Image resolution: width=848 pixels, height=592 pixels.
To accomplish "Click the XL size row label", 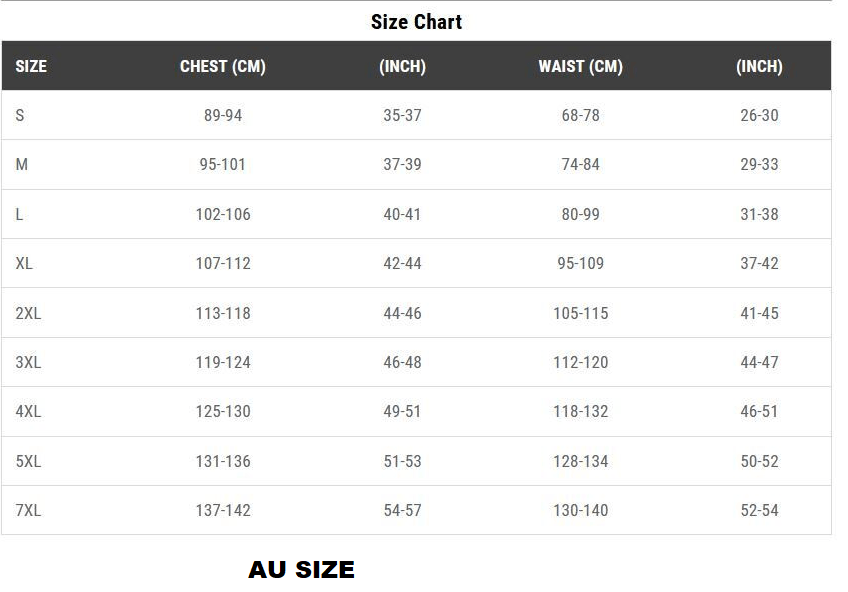I will pyautogui.click(x=25, y=264).
